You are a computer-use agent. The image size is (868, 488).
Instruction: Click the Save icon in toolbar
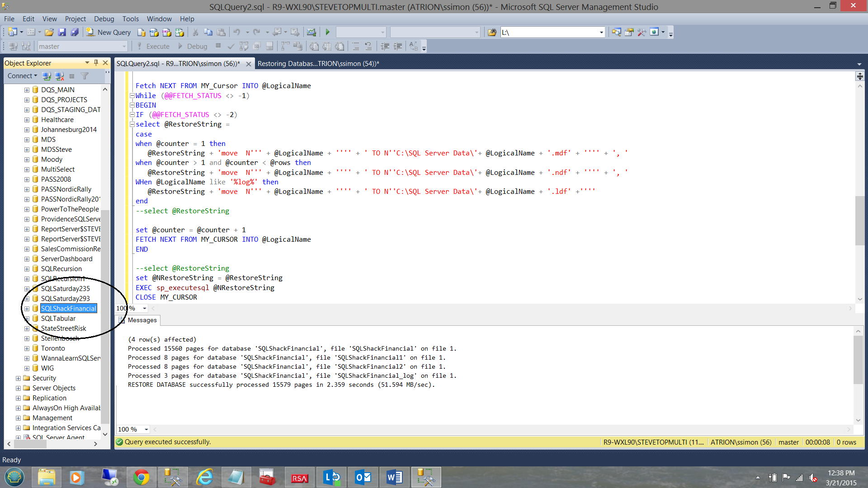(x=62, y=32)
